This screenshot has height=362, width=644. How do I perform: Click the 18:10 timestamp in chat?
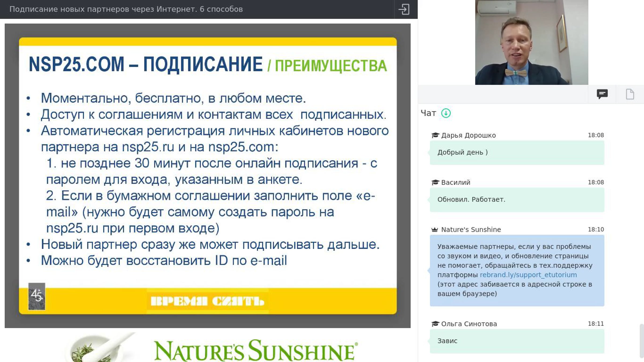click(596, 229)
